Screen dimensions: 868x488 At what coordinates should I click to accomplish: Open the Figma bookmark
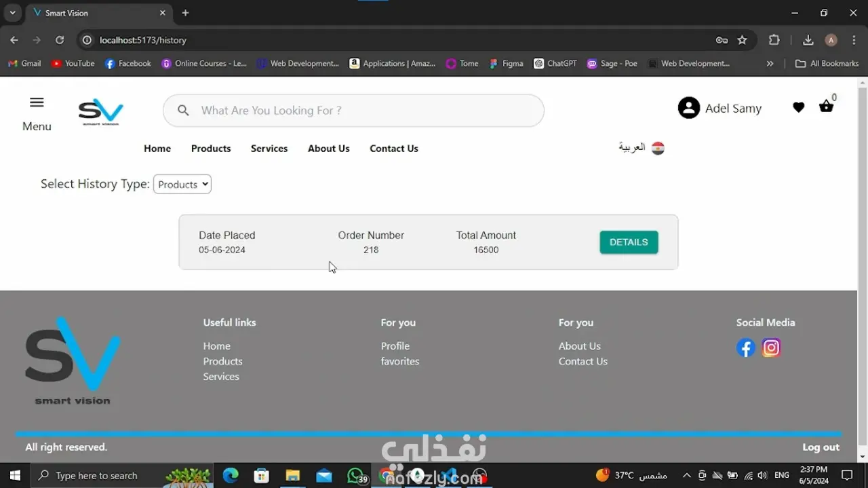click(506, 63)
